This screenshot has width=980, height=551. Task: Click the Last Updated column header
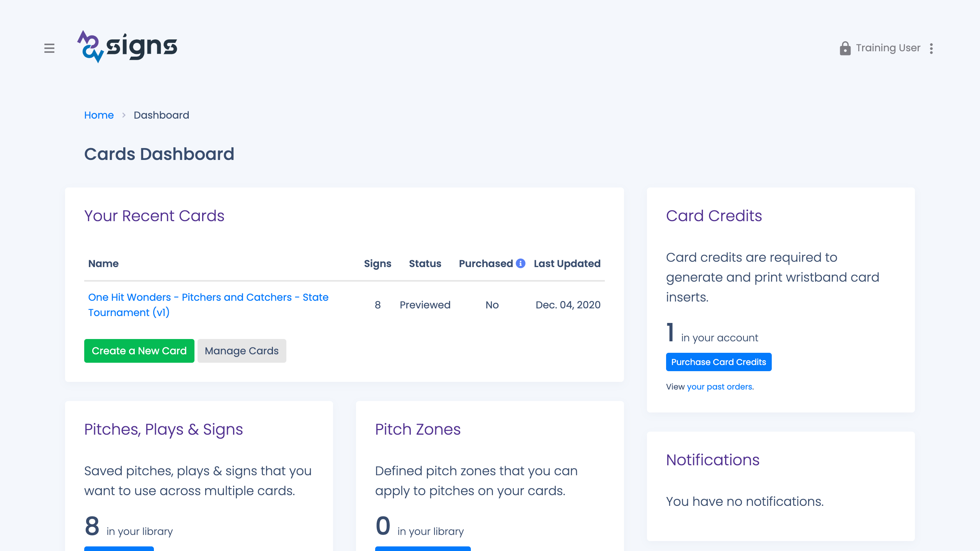click(x=567, y=263)
